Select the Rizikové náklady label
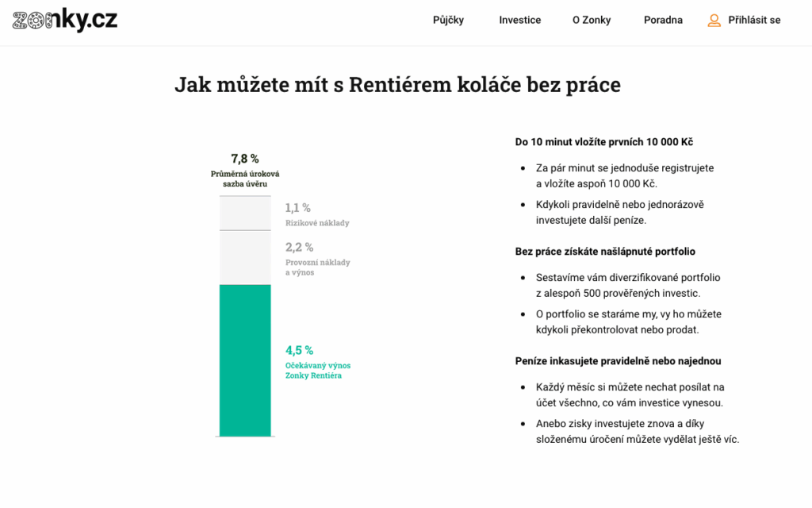The image size is (812, 508). 317,223
